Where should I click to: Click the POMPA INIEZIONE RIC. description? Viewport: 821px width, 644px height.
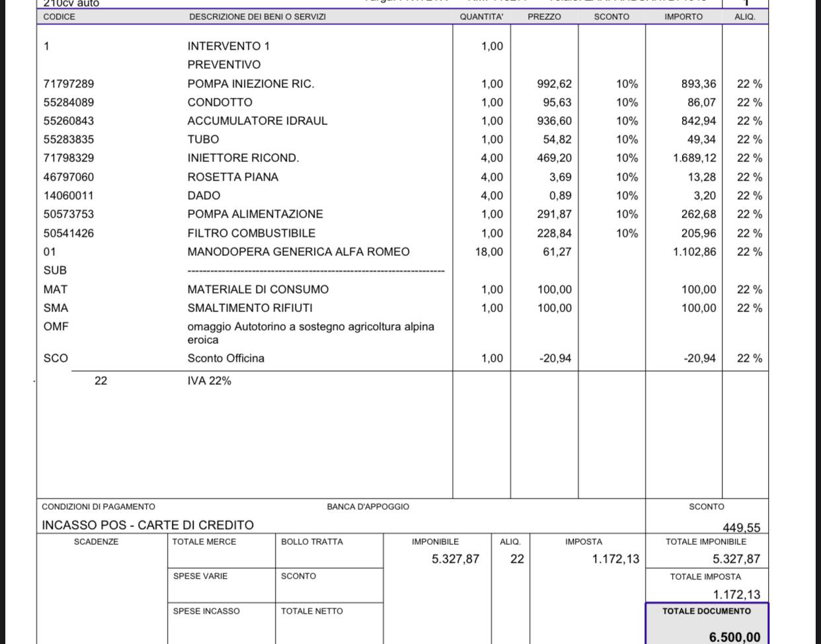point(251,84)
